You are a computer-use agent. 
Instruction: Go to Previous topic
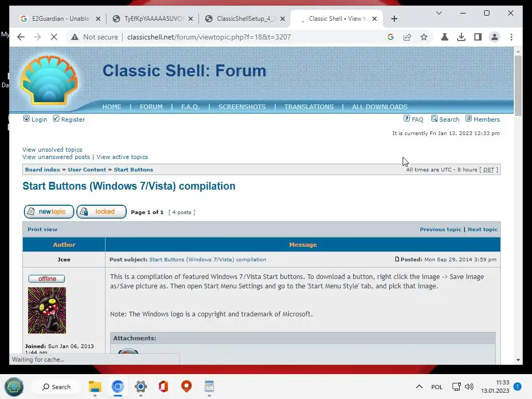[441, 229]
